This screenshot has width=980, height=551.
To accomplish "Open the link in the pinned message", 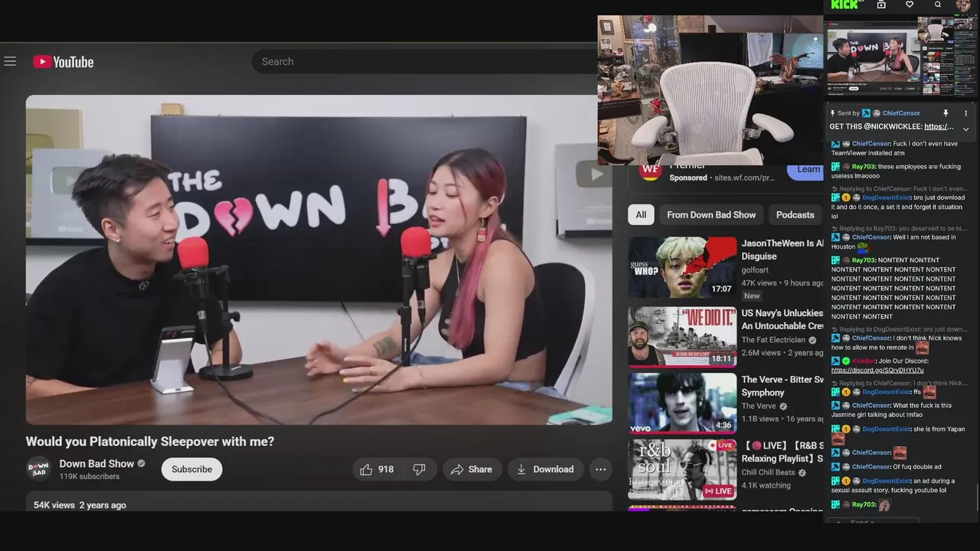I will point(939,127).
